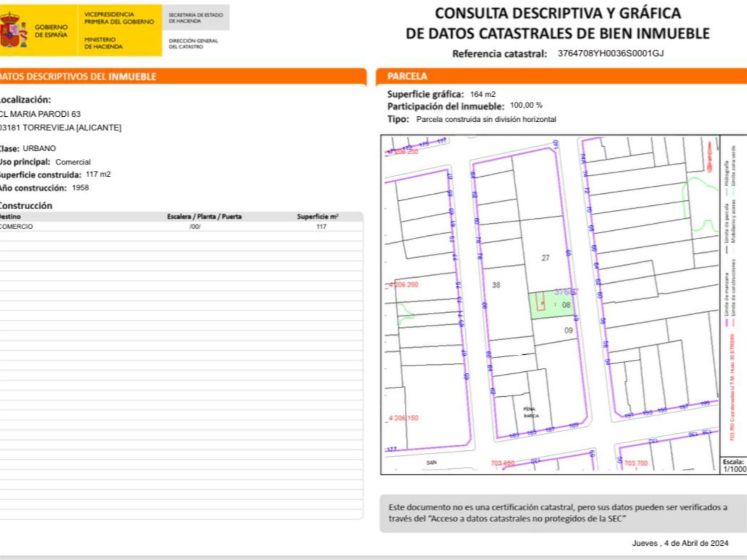The width and height of the screenshot is (747, 560).
Task: Select the cadastral reference 3764708YH0036S0001GJ
Action: (x=610, y=53)
